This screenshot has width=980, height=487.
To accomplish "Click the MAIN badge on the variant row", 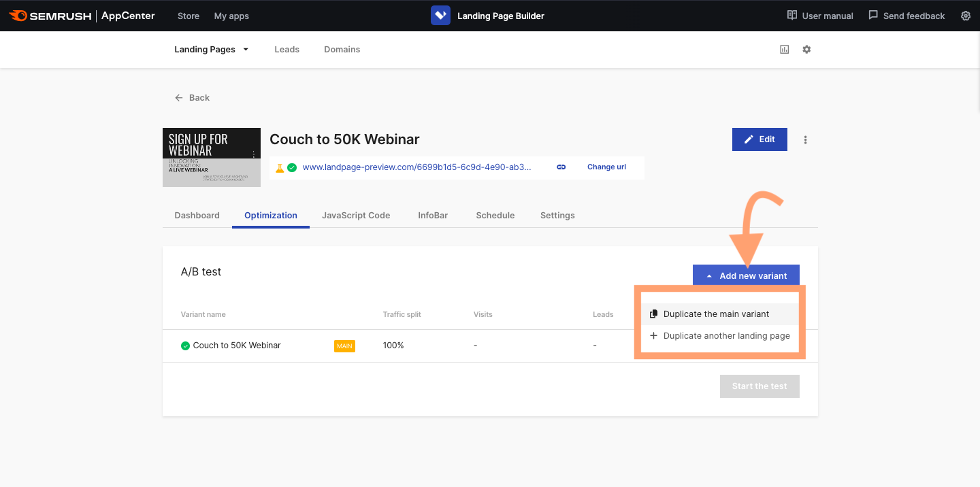I will (x=344, y=345).
